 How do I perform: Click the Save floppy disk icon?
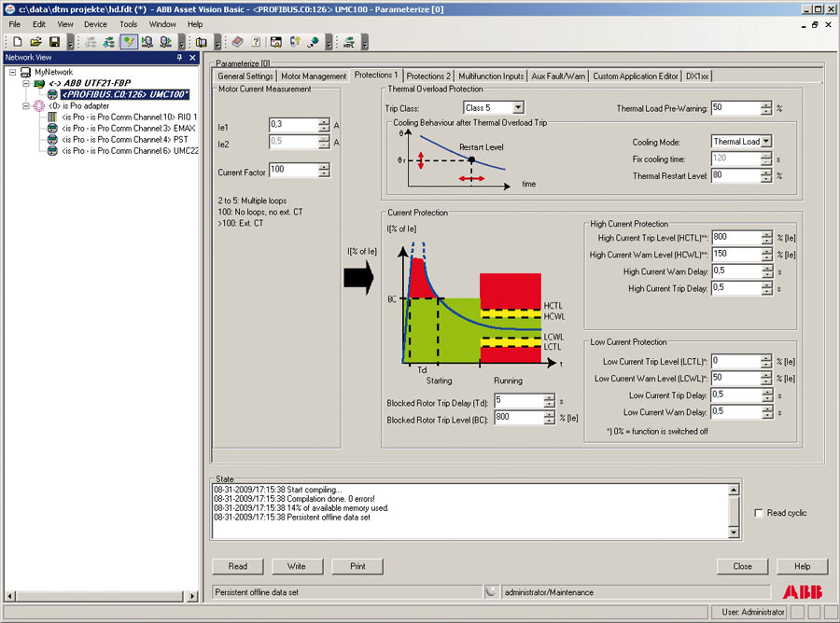(x=54, y=42)
